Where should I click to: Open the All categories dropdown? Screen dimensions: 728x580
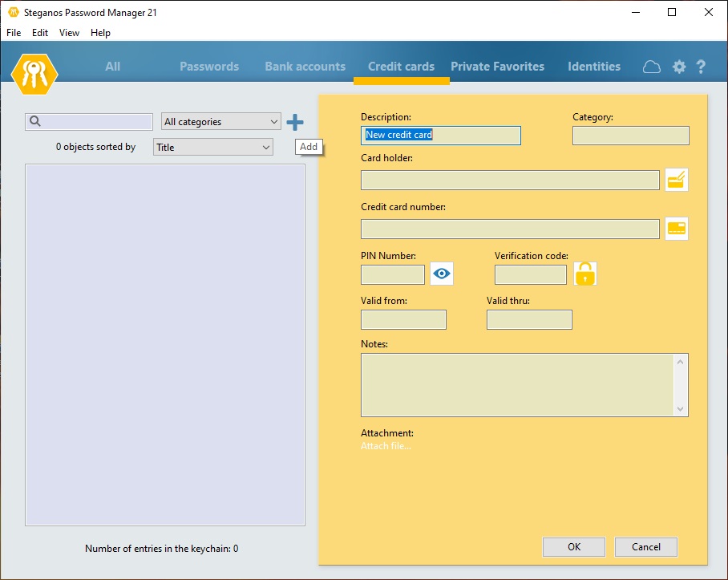pos(220,121)
